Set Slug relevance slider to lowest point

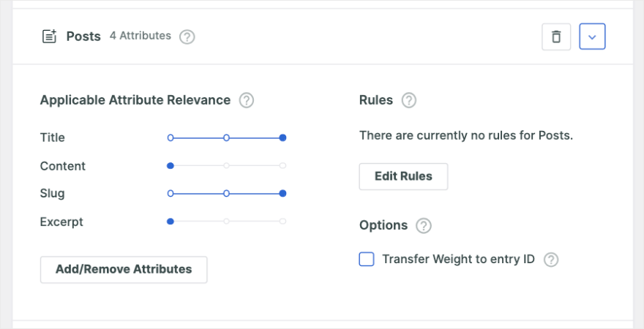171,194
